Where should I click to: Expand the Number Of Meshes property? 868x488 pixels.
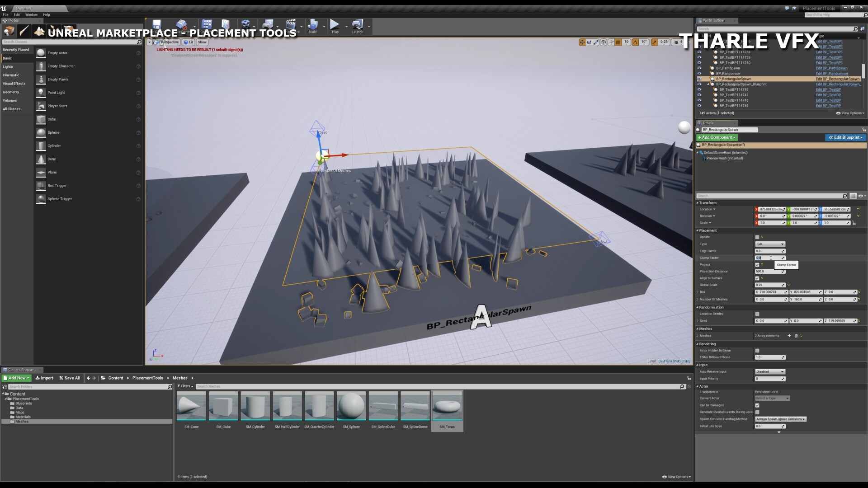click(697, 299)
